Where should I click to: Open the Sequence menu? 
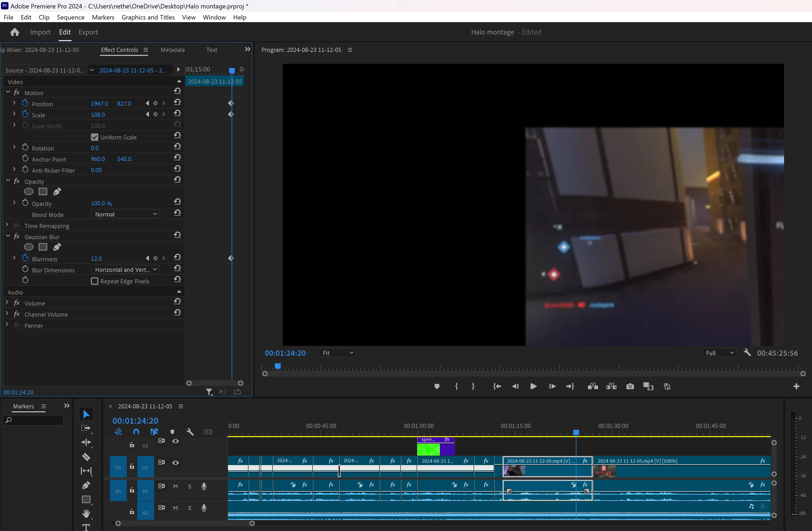tap(70, 17)
